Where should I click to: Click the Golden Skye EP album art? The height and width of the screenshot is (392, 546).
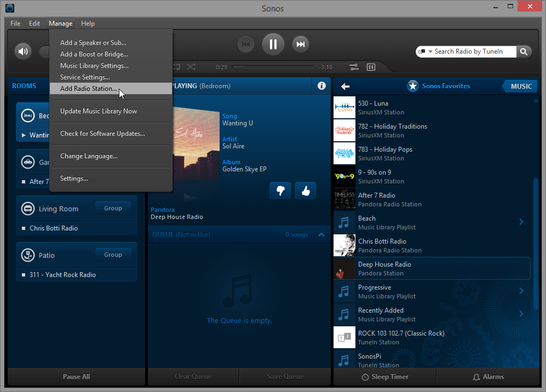196,143
